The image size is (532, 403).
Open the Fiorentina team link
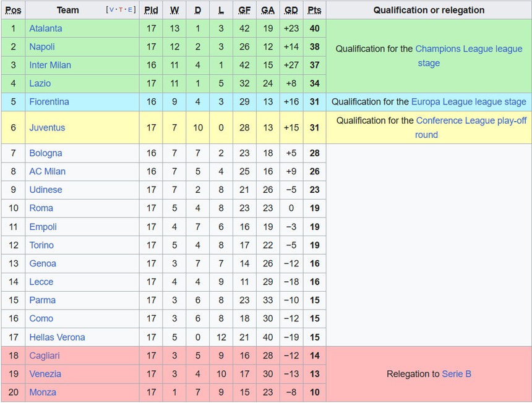point(49,102)
